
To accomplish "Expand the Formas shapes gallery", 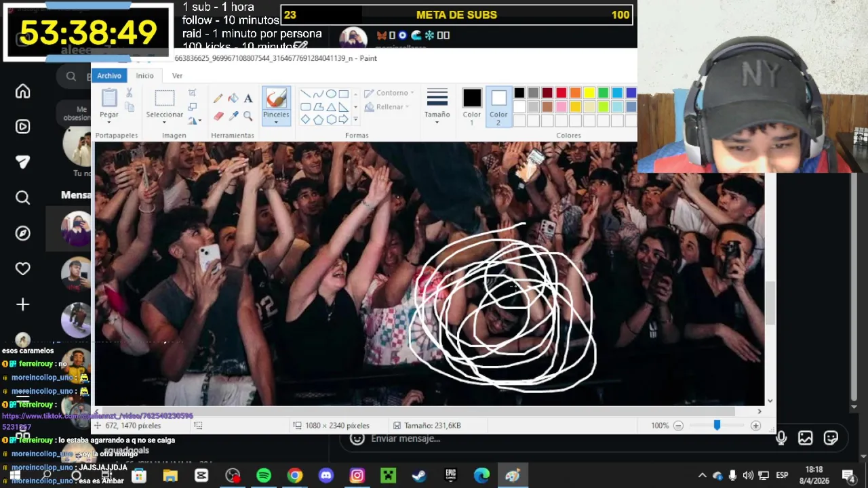I will click(355, 119).
